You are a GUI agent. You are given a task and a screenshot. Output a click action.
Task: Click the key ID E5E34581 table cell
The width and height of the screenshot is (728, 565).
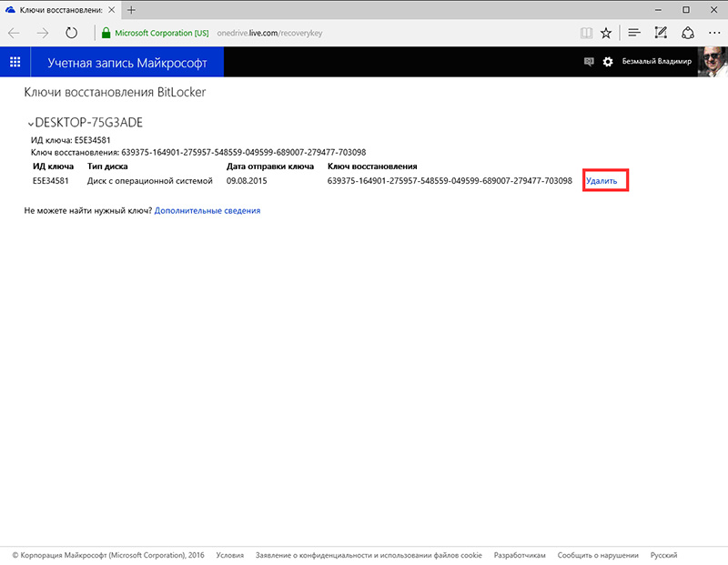coord(51,181)
